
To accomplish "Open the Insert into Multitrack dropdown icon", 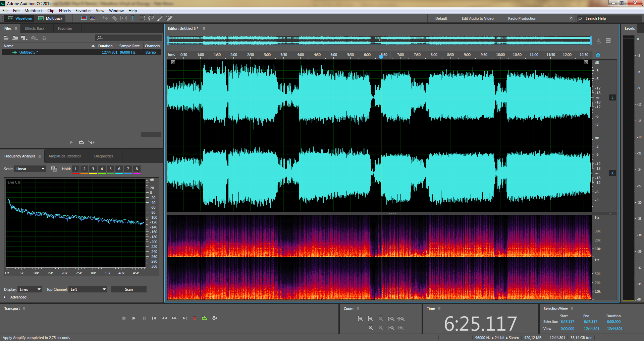I will [x=34, y=38].
